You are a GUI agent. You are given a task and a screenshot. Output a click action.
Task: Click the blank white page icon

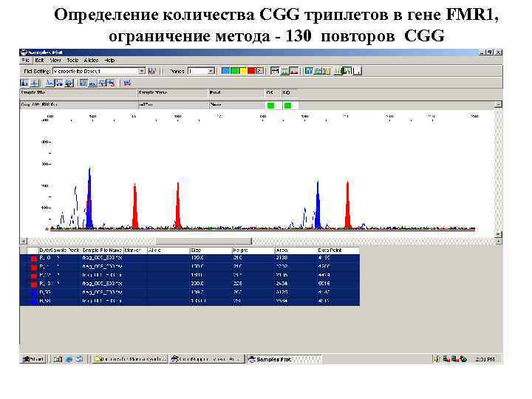coord(358,71)
